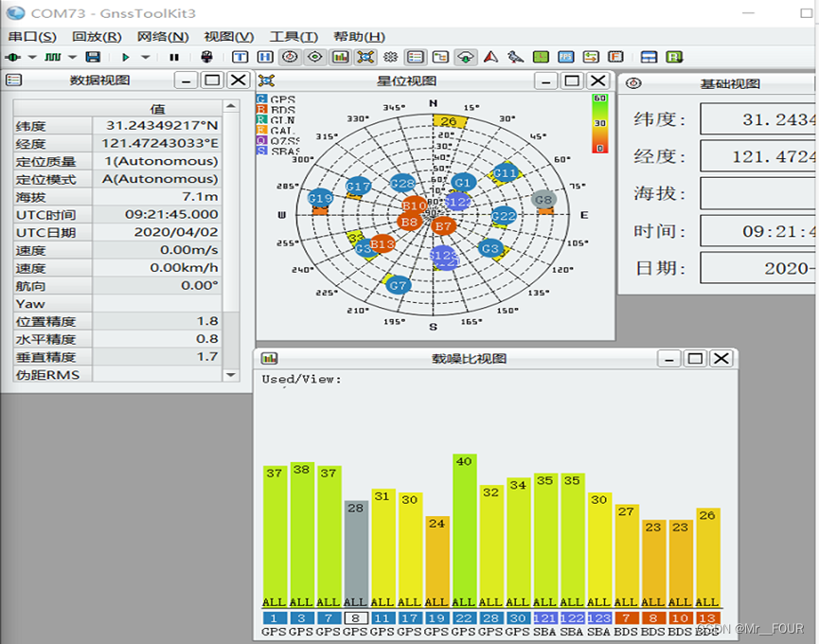This screenshot has height=644, width=819.
Task: Click the orange BDS legend swatch
Action: click(x=261, y=109)
